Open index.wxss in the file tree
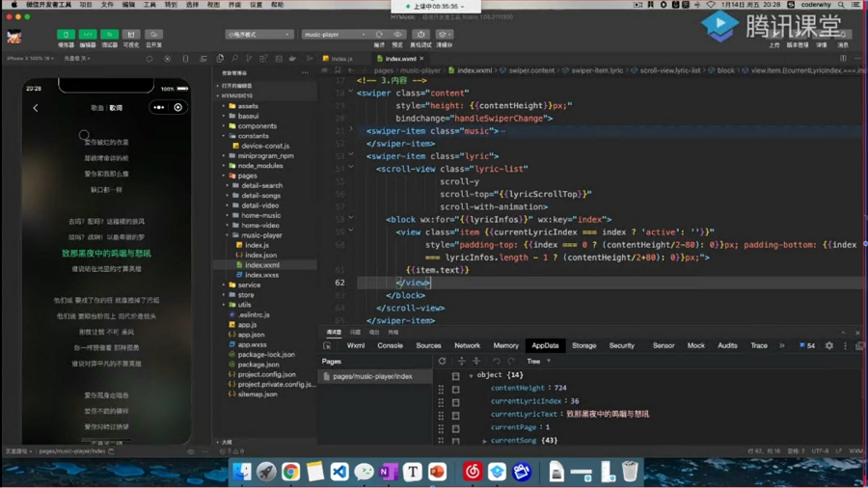This screenshot has width=868, height=488. tap(261, 275)
